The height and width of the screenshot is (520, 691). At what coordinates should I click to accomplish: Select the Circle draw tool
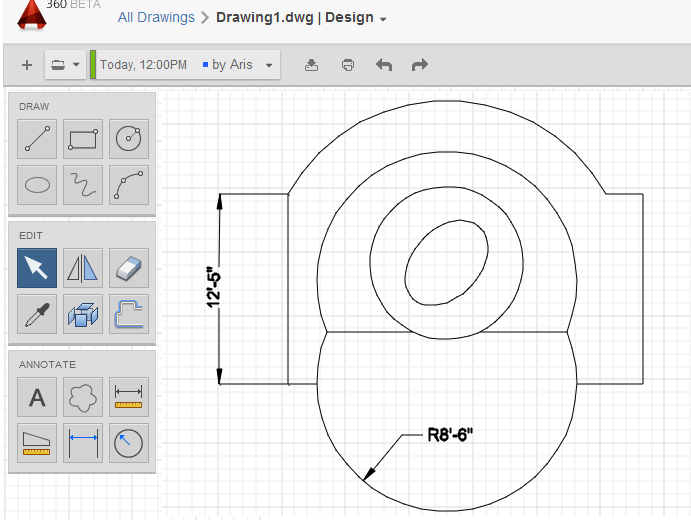[x=128, y=139]
